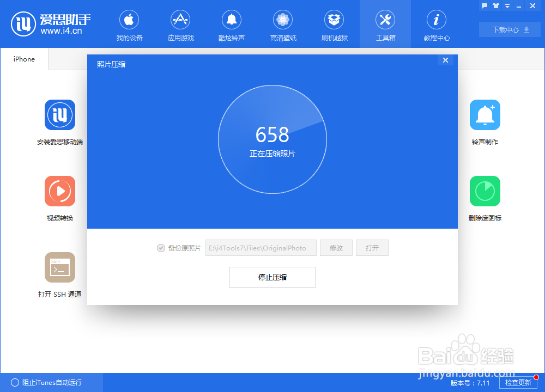
Task: Open 我的设备 from the top navigation
Action: (129, 24)
